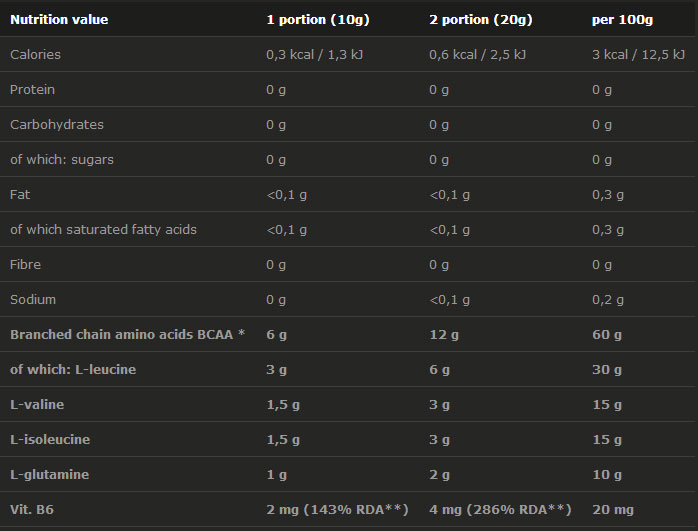Viewport: 698px width, 531px height.
Task: Click the Sodium row label
Action: (33, 299)
